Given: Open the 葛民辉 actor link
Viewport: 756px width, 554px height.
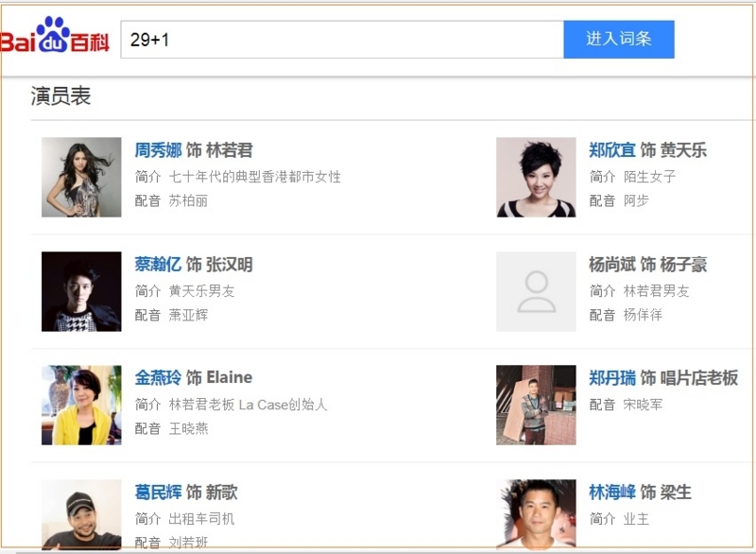Looking at the screenshot, I should (158, 493).
